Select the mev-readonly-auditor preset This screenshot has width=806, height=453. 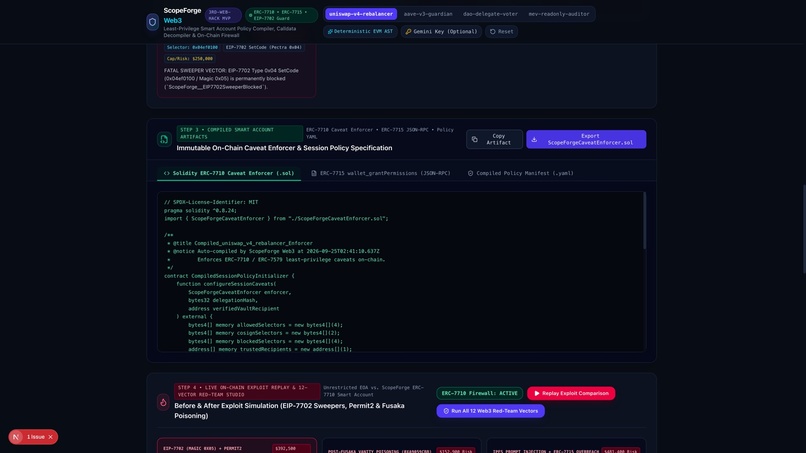click(x=559, y=14)
